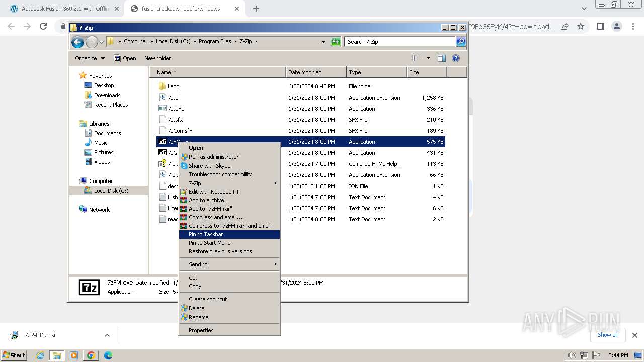Select Music library

tap(101, 143)
